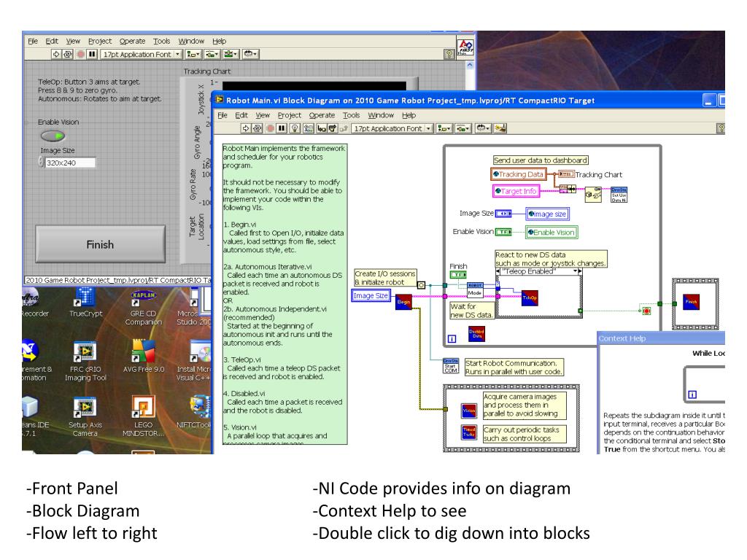Open Window menu in Front Panel window

tap(191, 41)
